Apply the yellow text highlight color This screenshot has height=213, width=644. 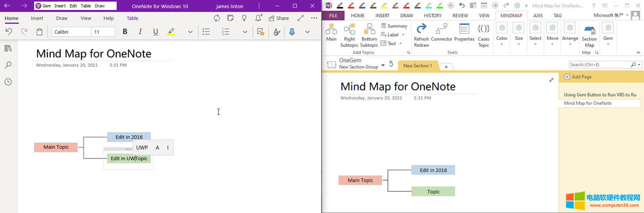click(x=171, y=32)
